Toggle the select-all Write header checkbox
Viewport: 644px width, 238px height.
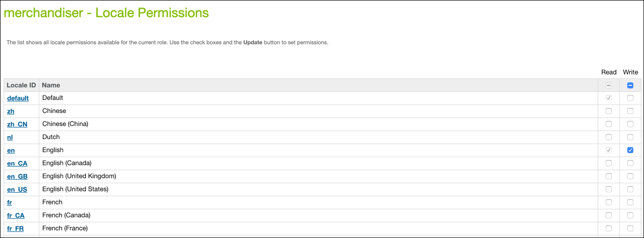pos(630,85)
